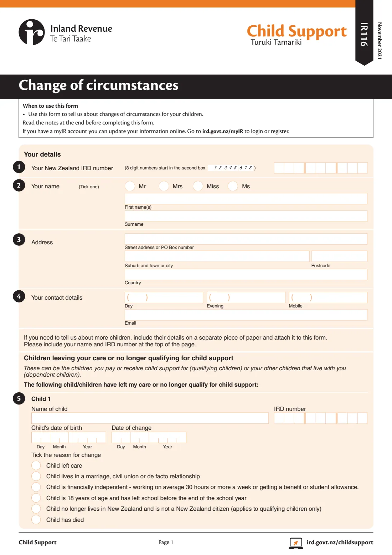Open the ird.govt.nz/childsupport footer link
Image resolution: width=392 pixels, height=555 pixels.
[x=340, y=542]
